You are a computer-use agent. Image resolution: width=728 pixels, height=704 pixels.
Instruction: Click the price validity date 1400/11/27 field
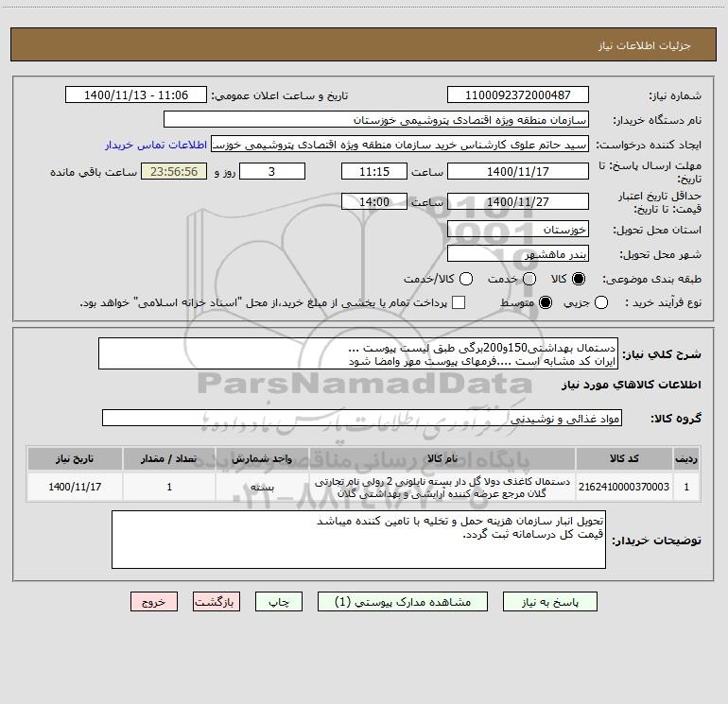coord(518,201)
